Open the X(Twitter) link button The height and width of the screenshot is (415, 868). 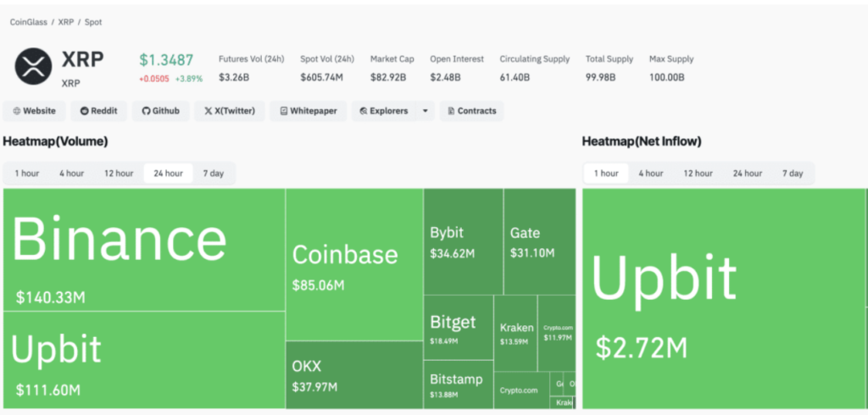[x=230, y=111]
